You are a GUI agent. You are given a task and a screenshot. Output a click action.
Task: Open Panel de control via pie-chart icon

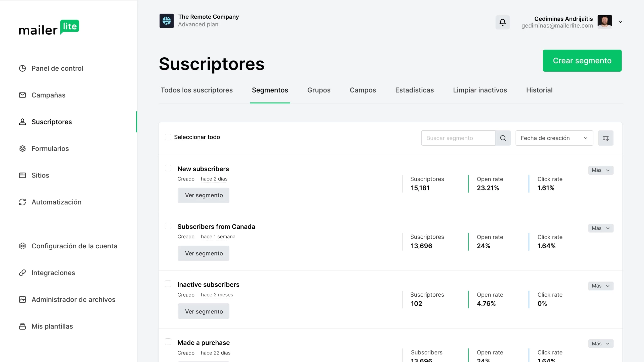pyautogui.click(x=22, y=68)
